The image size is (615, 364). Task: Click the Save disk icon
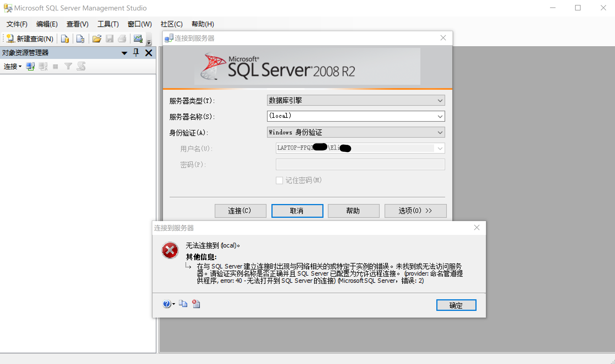click(x=110, y=39)
